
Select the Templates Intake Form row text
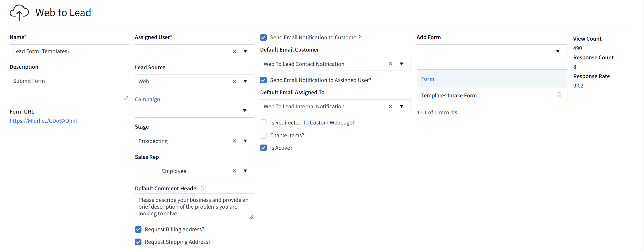coord(449,96)
